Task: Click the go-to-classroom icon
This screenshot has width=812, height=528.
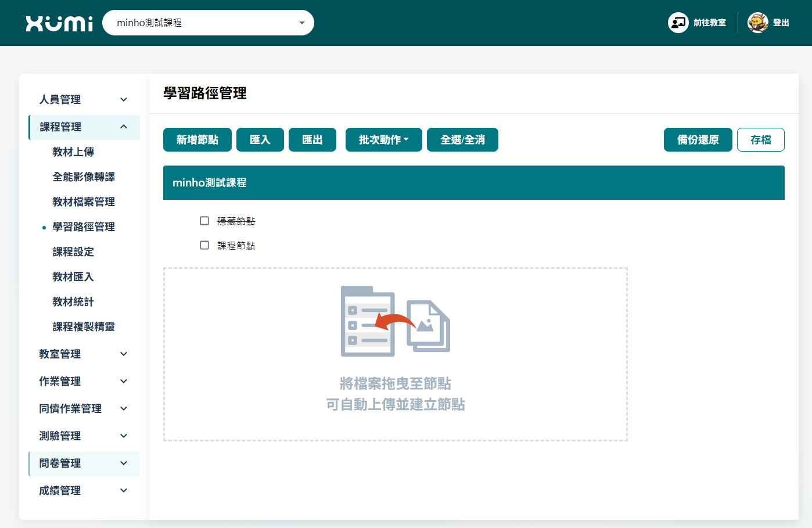Action: (x=678, y=23)
